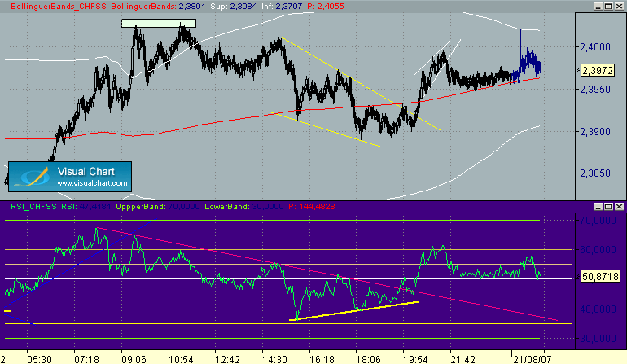Click the 'UppperBand: 70,0000' label
This screenshot has height=364, width=627.
tap(157, 207)
